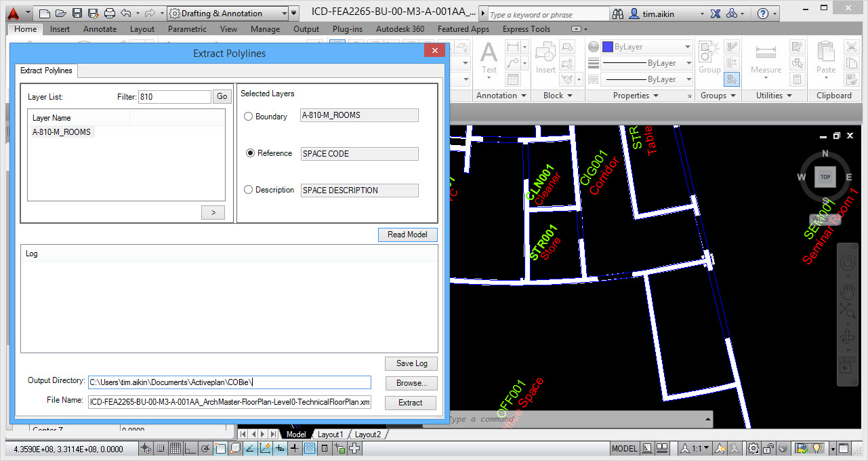Switch to the Layout1 tab
868x461 pixels.
click(x=330, y=435)
